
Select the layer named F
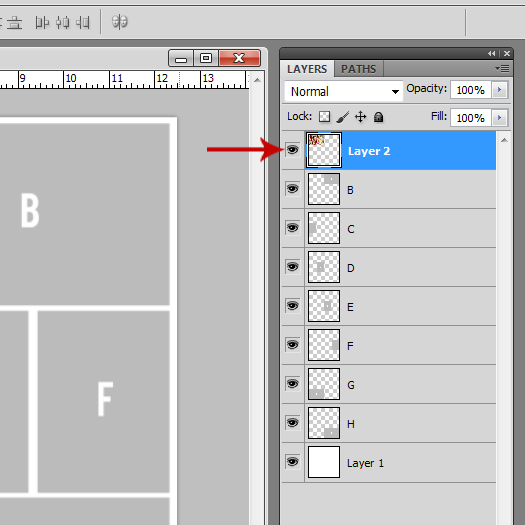(350, 346)
